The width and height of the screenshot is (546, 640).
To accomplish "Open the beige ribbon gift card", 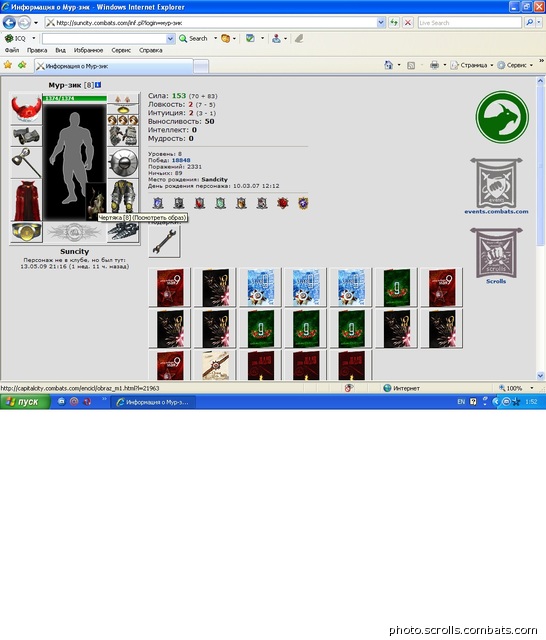I will [x=215, y=365].
